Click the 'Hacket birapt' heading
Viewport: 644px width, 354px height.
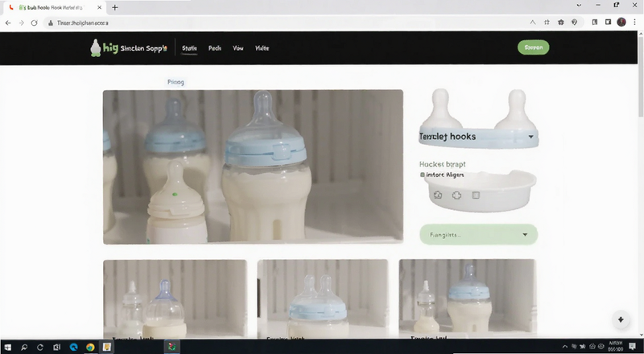tap(442, 164)
